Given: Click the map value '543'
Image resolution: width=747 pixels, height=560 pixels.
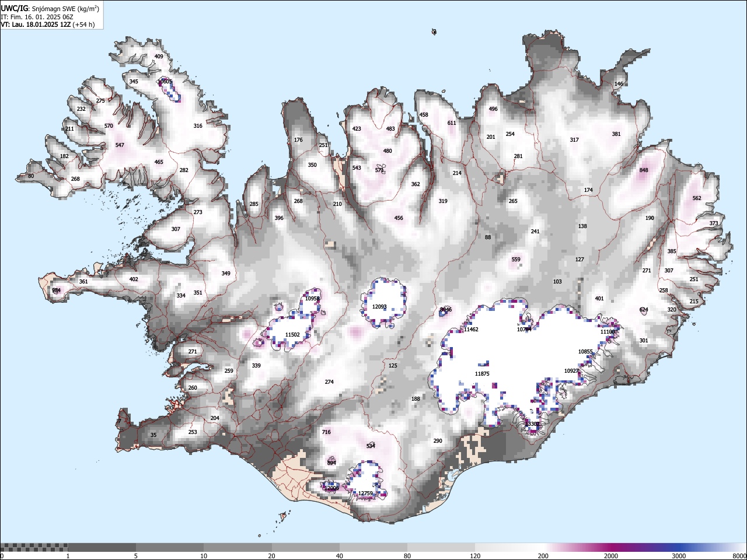Looking at the screenshot, I should click(x=357, y=168).
